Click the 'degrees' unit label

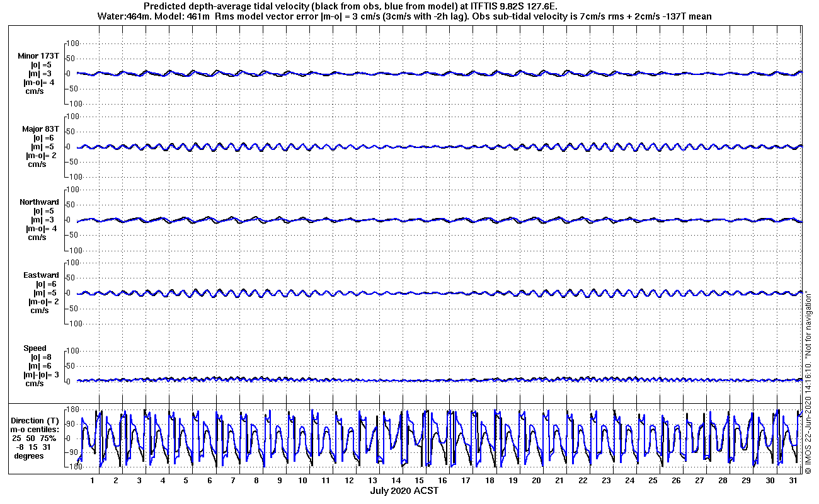(x=29, y=455)
